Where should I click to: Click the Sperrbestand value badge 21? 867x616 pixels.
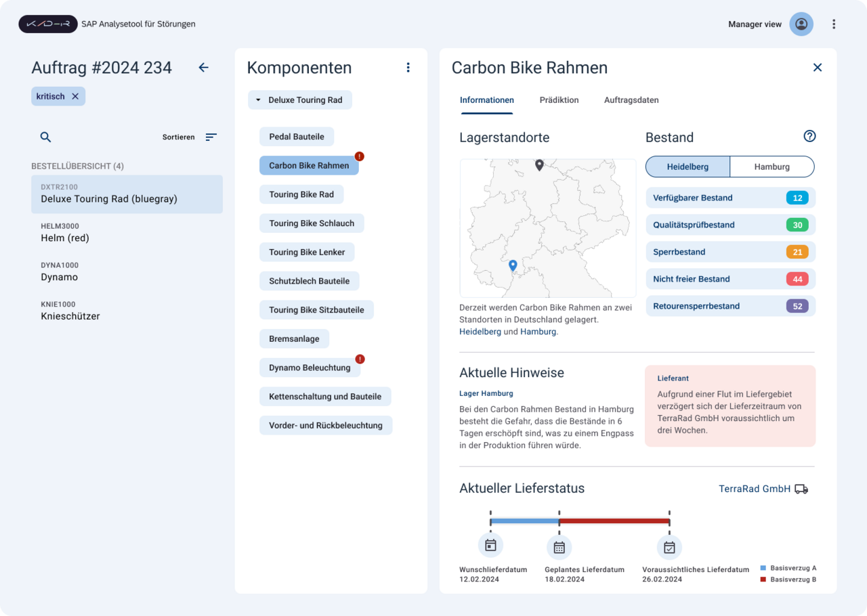[x=797, y=252]
